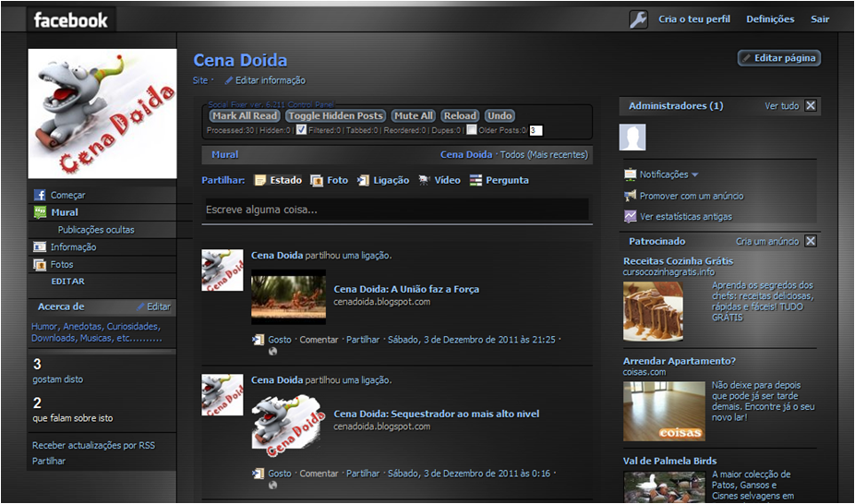Open the Mural section in sidebar
This screenshot has width=855, height=504.
[x=65, y=212]
